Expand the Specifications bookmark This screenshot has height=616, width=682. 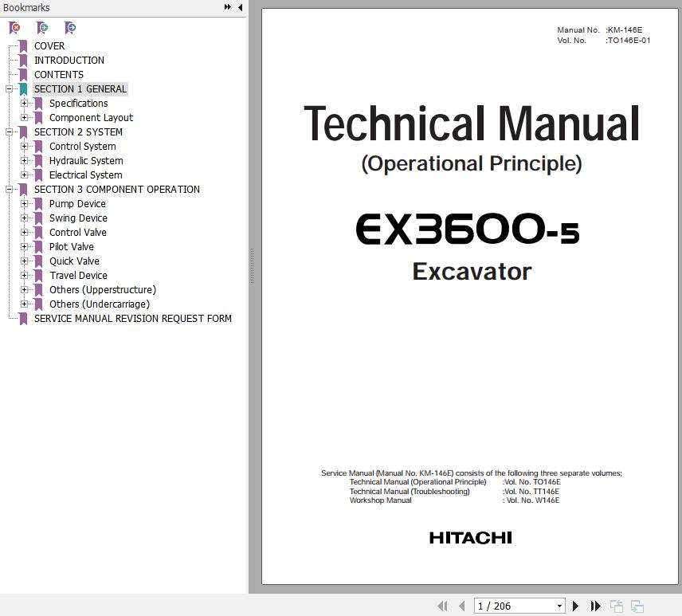coord(25,103)
